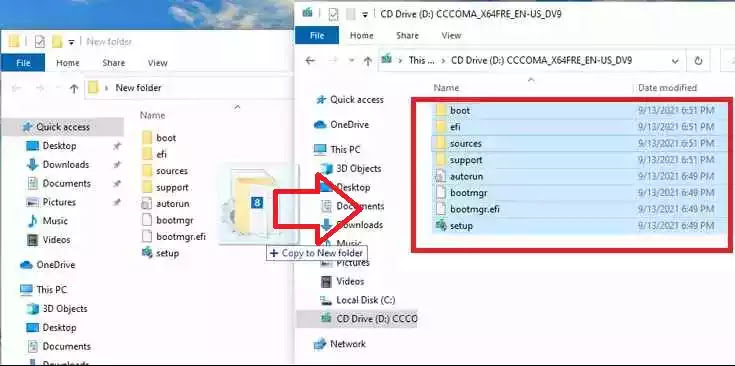Open File tab in New folder window
The height and width of the screenshot is (366, 735).
click(23, 62)
